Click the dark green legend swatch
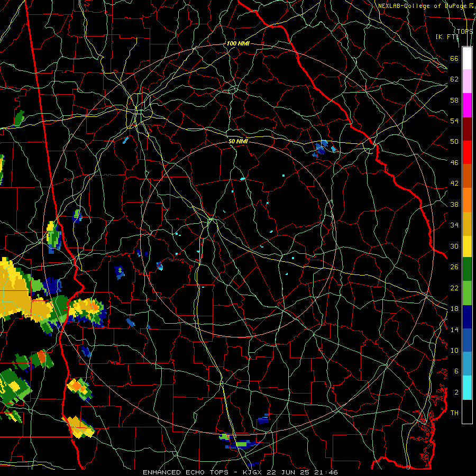 pos(467,269)
